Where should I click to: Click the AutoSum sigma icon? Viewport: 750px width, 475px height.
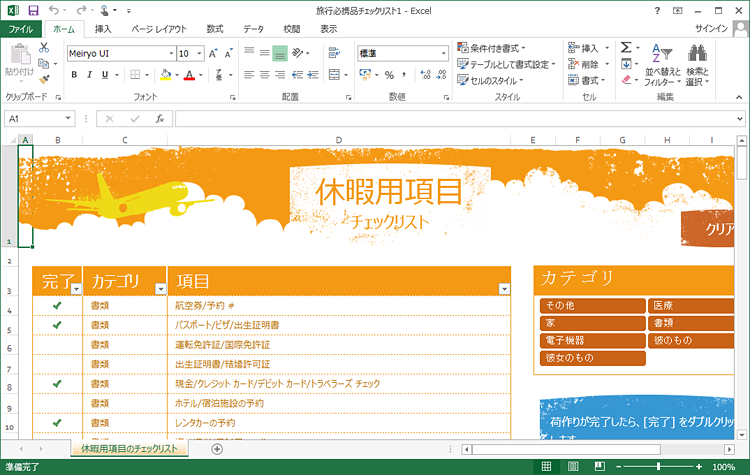coord(626,47)
